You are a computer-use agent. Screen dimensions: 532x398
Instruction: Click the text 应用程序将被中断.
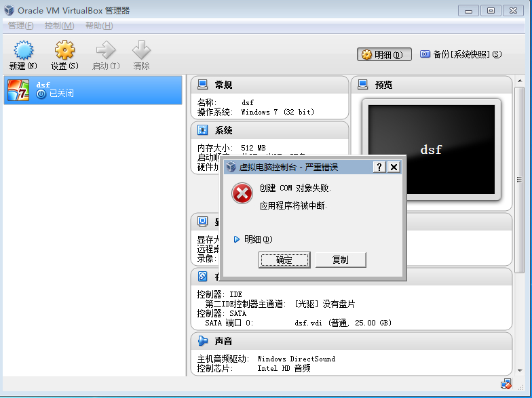tap(293, 206)
